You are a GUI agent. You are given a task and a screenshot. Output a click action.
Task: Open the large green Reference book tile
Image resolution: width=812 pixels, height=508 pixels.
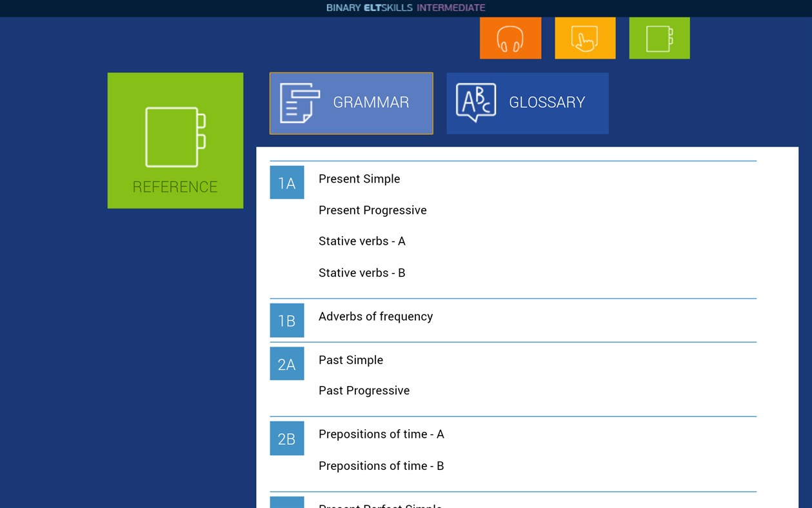tap(175, 140)
